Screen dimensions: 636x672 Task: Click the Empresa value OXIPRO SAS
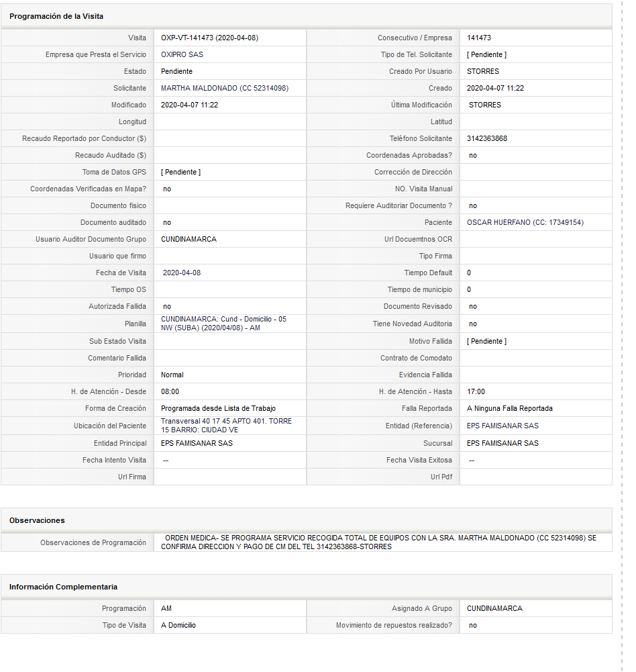[x=182, y=54]
